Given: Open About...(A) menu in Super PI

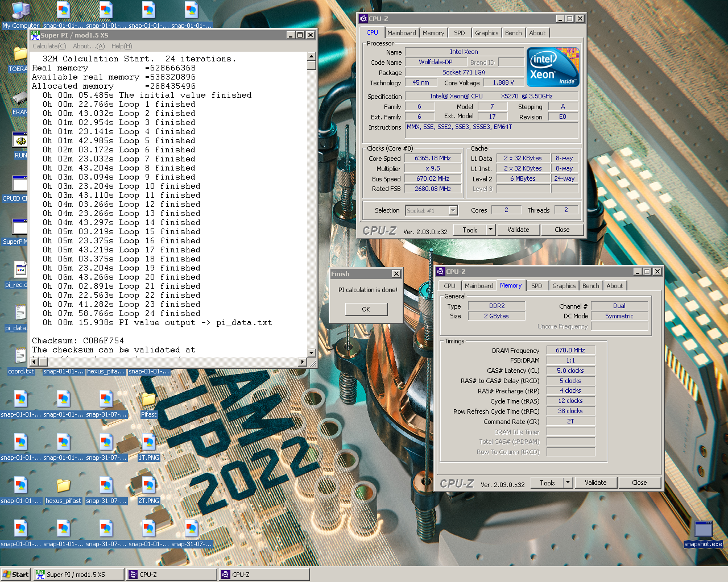Looking at the screenshot, I should tap(89, 46).
